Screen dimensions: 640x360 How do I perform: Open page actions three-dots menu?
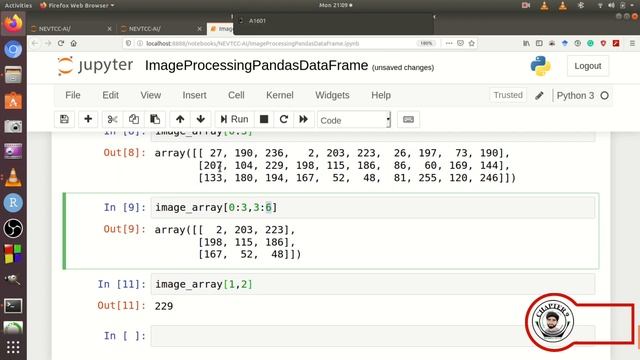click(x=449, y=43)
